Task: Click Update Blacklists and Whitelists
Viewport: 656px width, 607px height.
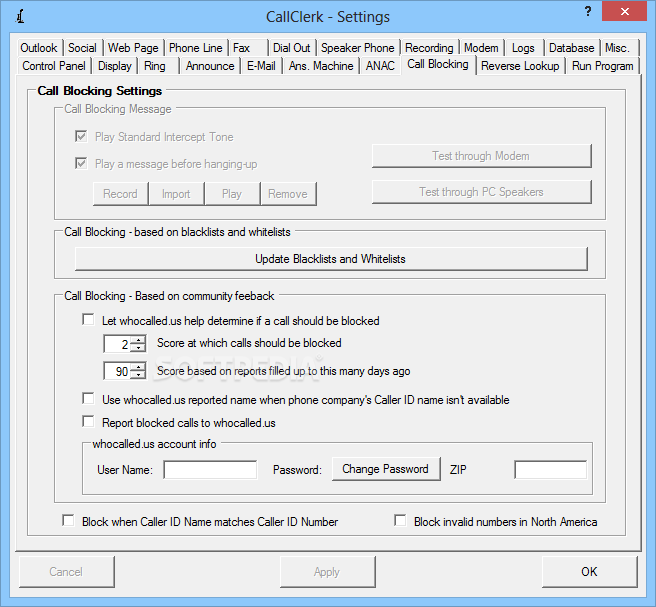Action: tap(331, 259)
